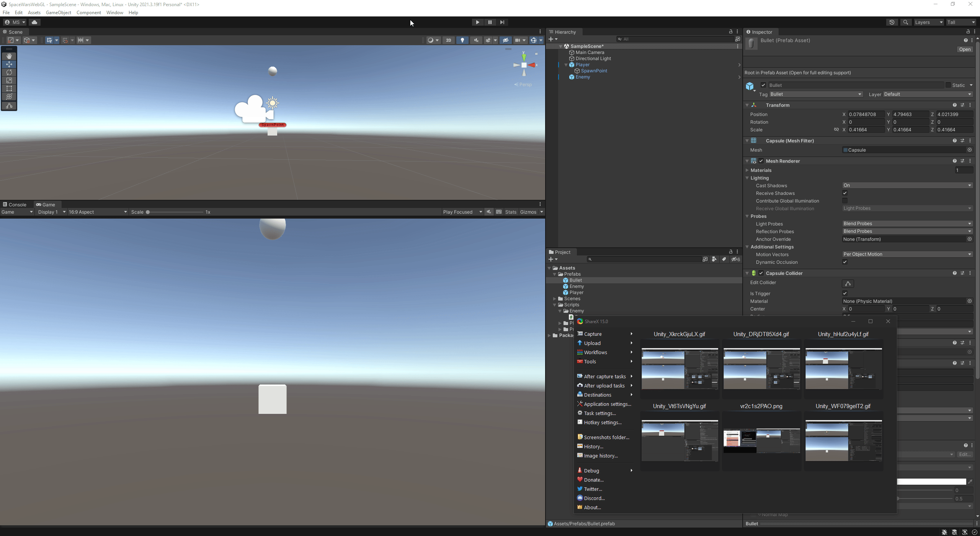
Task: Toggle the Dynamic Occlusion checkbox
Action: pos(845,262)
